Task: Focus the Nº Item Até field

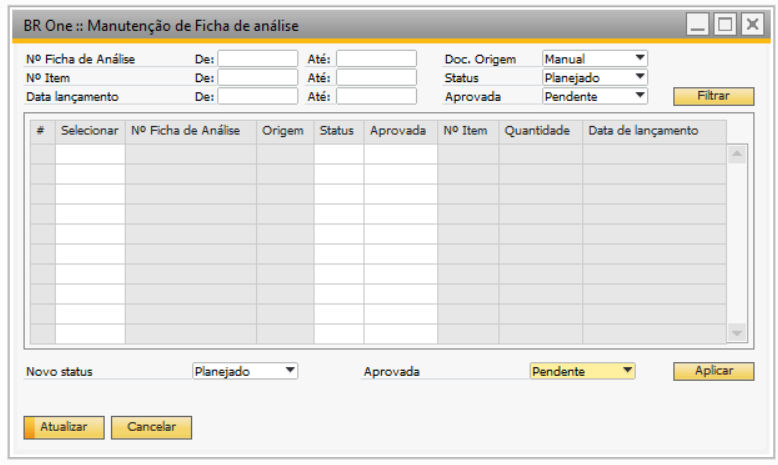Action: click(376, 77)
